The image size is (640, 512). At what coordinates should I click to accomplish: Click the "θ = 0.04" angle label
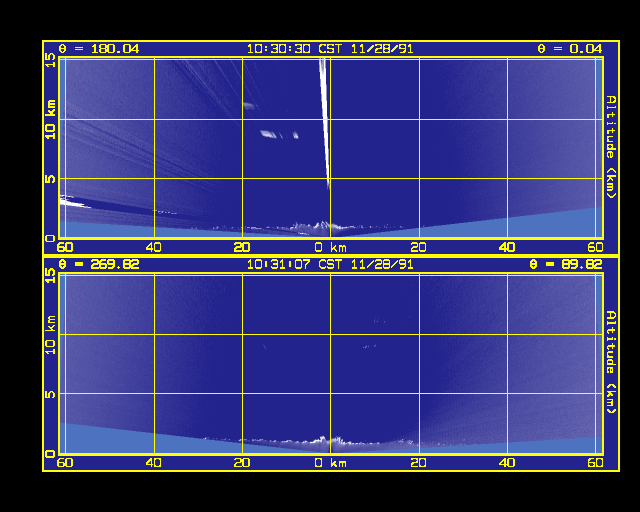pos(570,49)
